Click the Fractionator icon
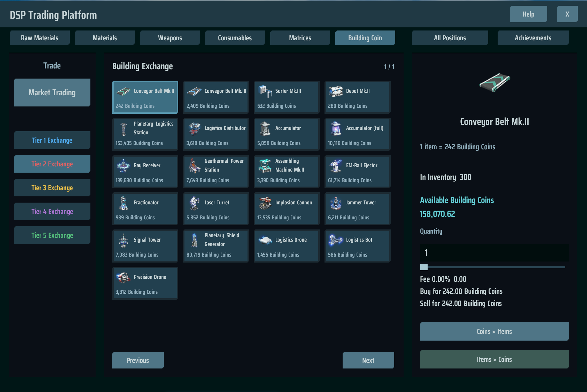 click(x=123, y=203)
